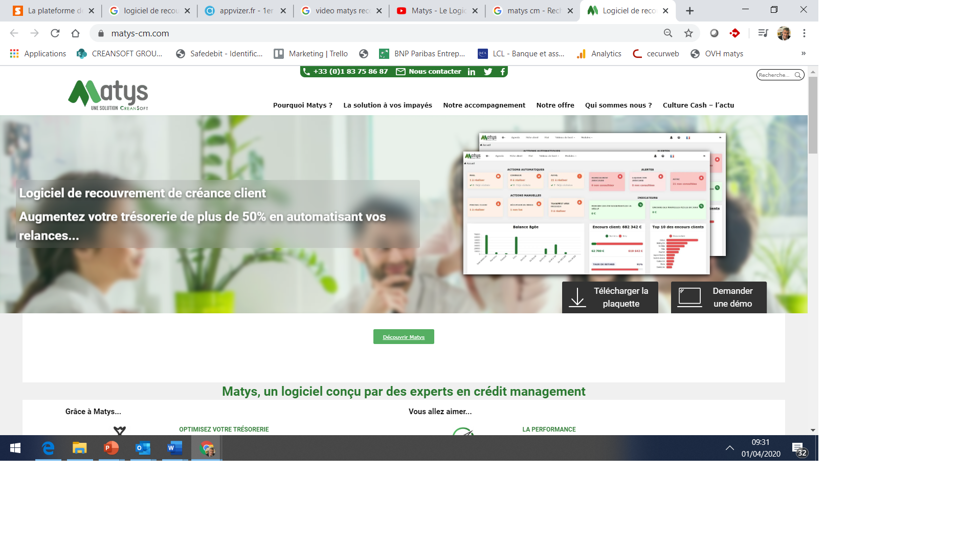Click the Demander une démo button
Screen dimensions: 980x558
(719, 297)
